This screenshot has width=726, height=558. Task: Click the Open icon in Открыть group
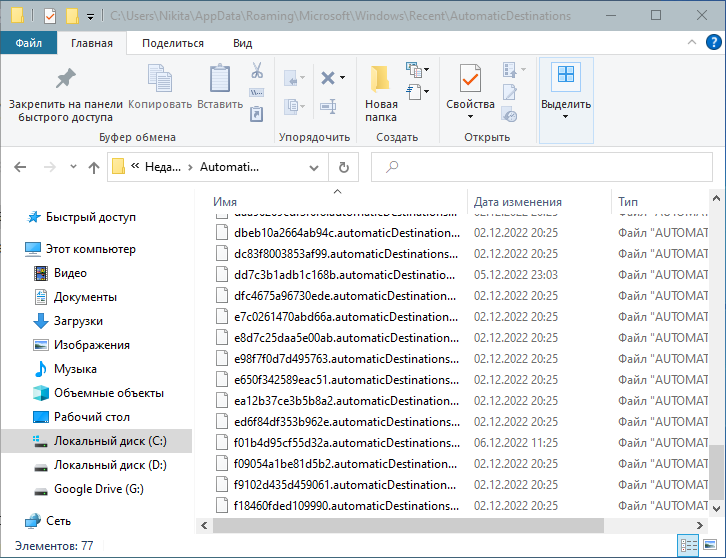(x=510, y=70)
